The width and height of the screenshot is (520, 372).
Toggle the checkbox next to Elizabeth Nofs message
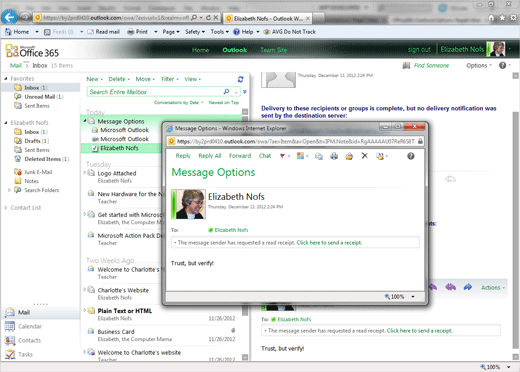(95, 148)
